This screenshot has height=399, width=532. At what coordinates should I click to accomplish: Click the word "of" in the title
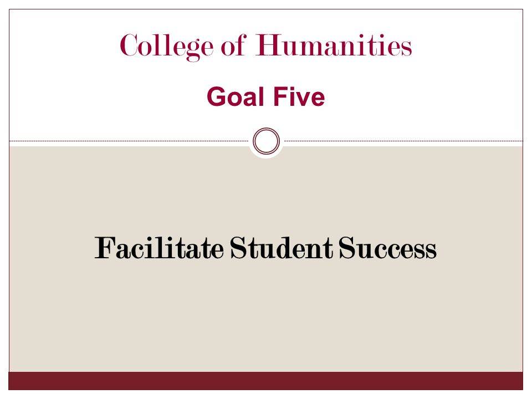[x=233, y=45]
